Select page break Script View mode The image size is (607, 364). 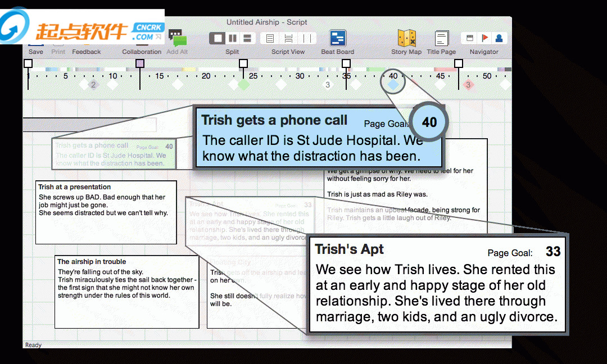click(288, 38)
